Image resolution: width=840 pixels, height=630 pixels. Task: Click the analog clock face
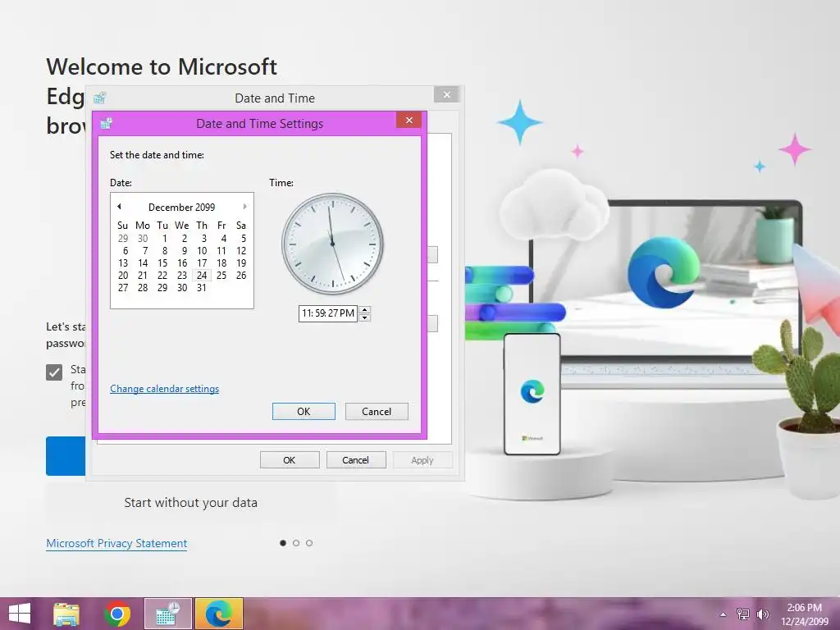[x=333, y=244]
